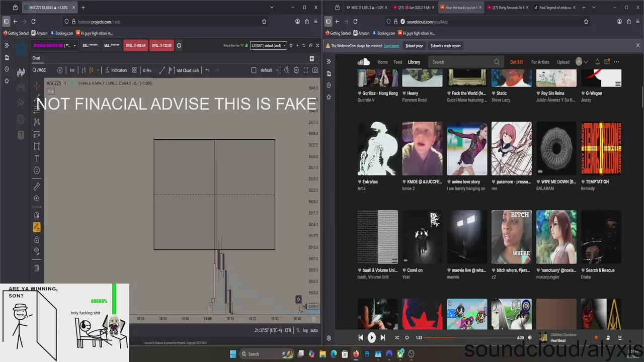644x362 pixels.
Task: Expand the chart style dropdown chevron
Action: 98,70
